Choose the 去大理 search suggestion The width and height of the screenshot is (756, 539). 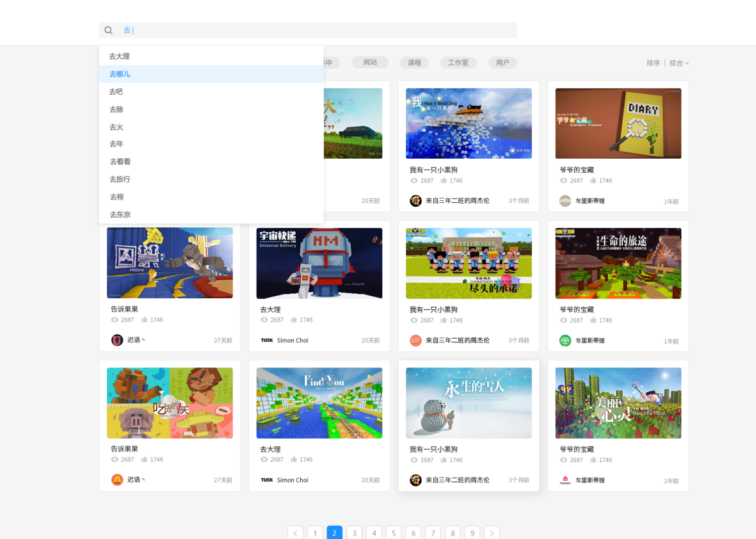pyautogui.click(x=211, y=56)
